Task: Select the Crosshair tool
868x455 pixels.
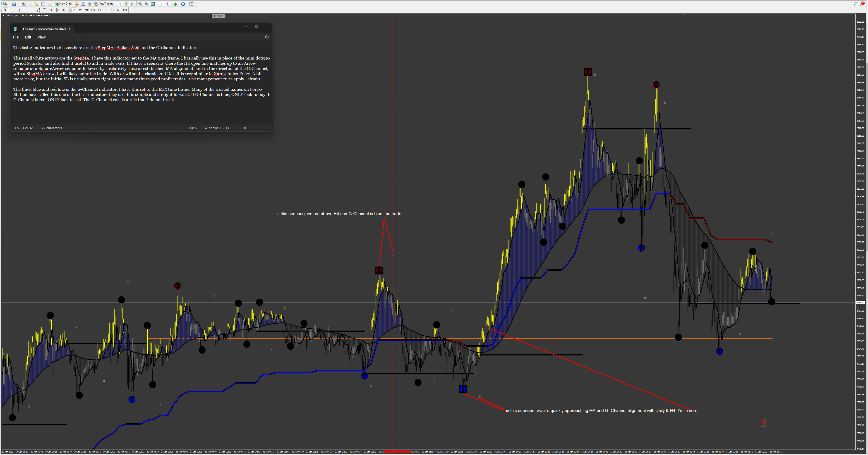Action: (12, 10)
